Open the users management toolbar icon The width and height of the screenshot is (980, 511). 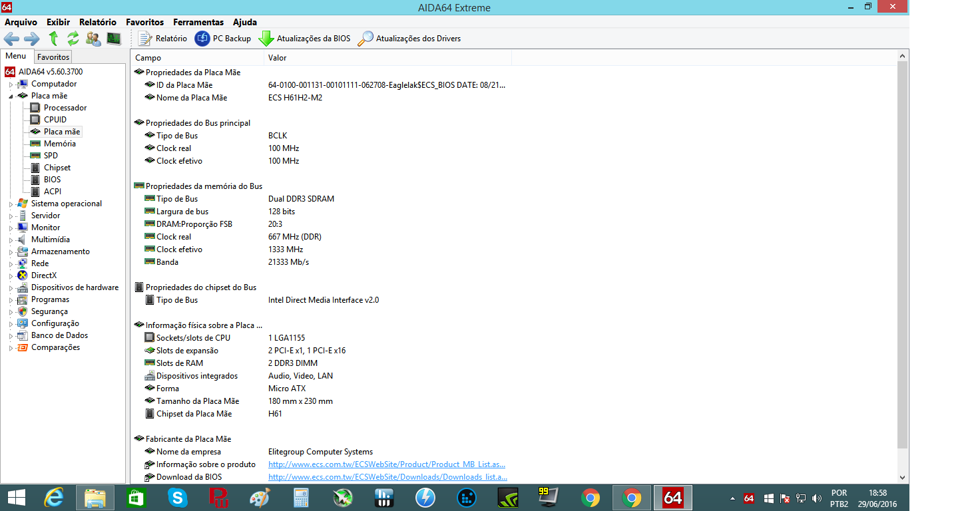coord(94,39)
